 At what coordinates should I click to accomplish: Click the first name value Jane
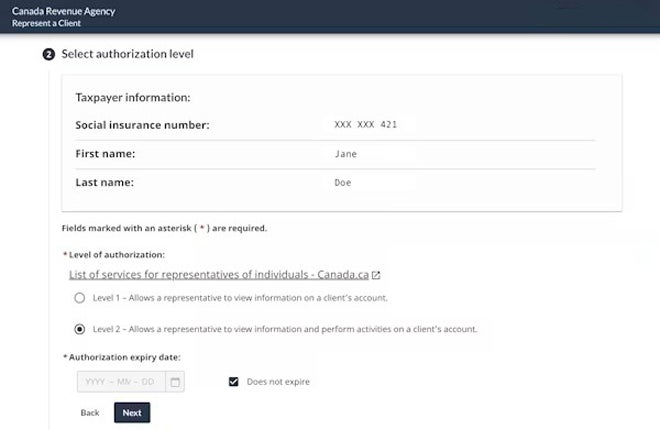(x=346, y=154)
